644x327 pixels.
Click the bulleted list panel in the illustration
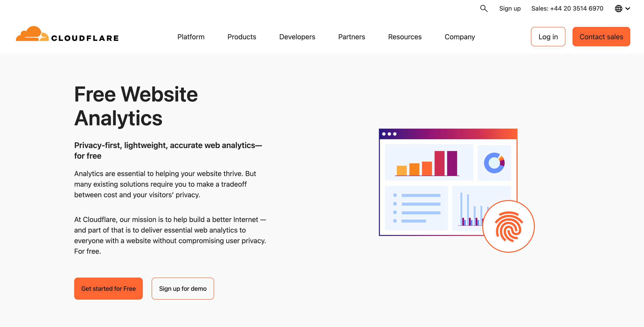tap(416, 208)
